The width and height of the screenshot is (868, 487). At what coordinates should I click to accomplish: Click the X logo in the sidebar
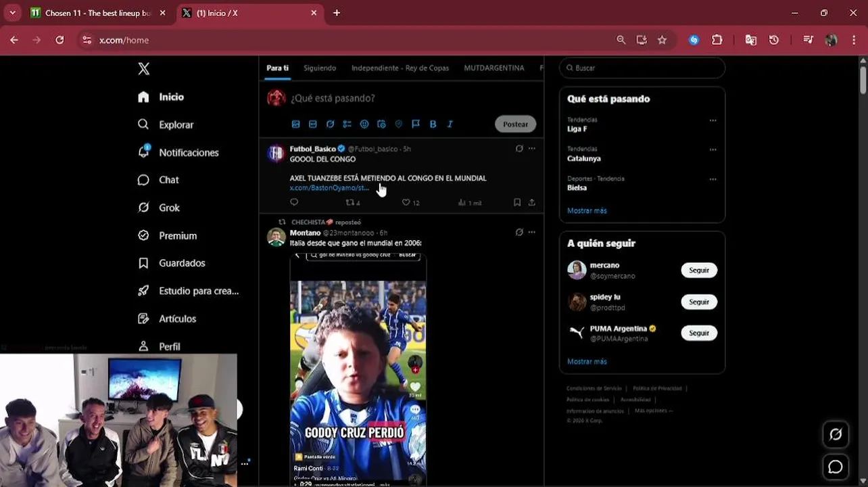(x=143, y=68)
